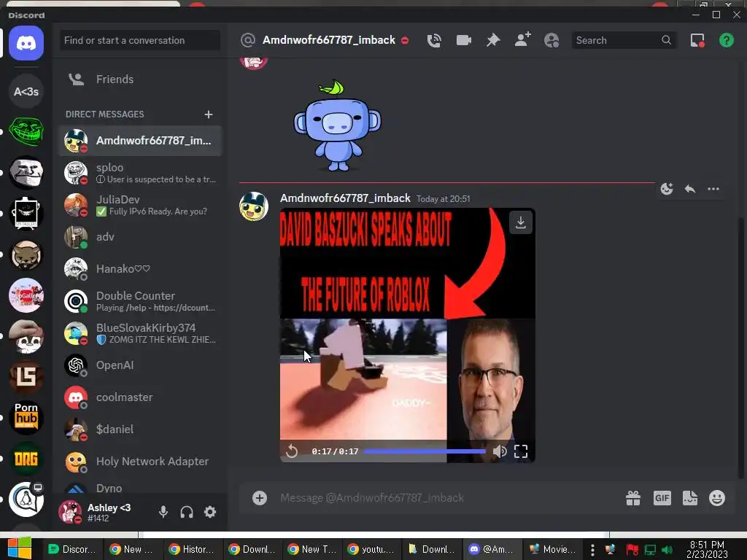
Task: Open the LS server icon
Action: pos(26,377)
